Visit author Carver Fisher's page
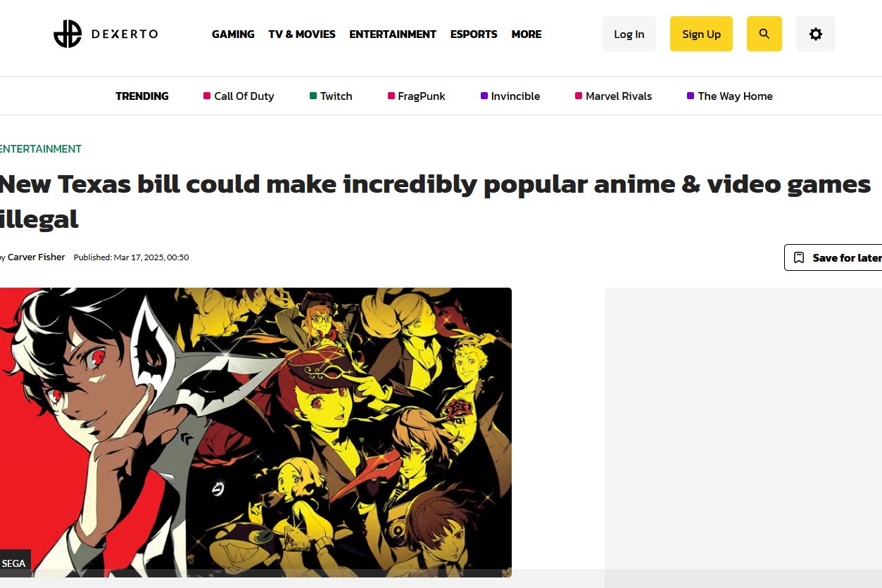Screen dimensions: 882x588 tap(37, 257)
